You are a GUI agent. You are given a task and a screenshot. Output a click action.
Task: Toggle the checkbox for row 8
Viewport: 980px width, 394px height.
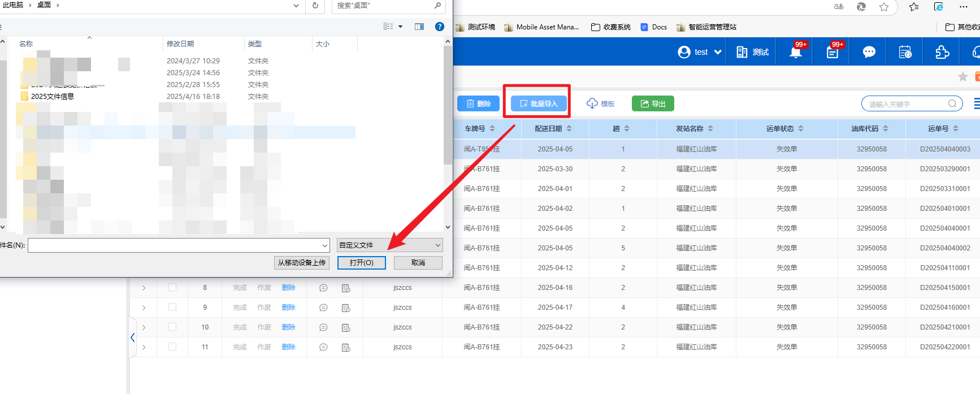[172, 287]
